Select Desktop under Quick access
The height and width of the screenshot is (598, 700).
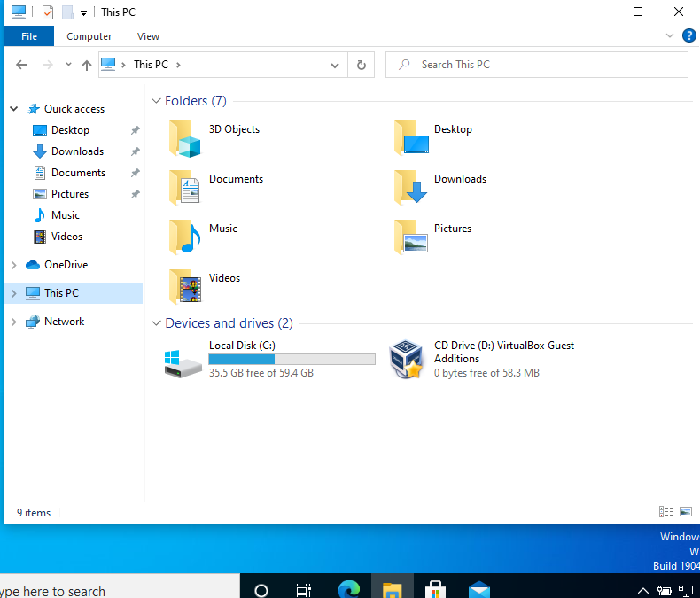point(70,130)
